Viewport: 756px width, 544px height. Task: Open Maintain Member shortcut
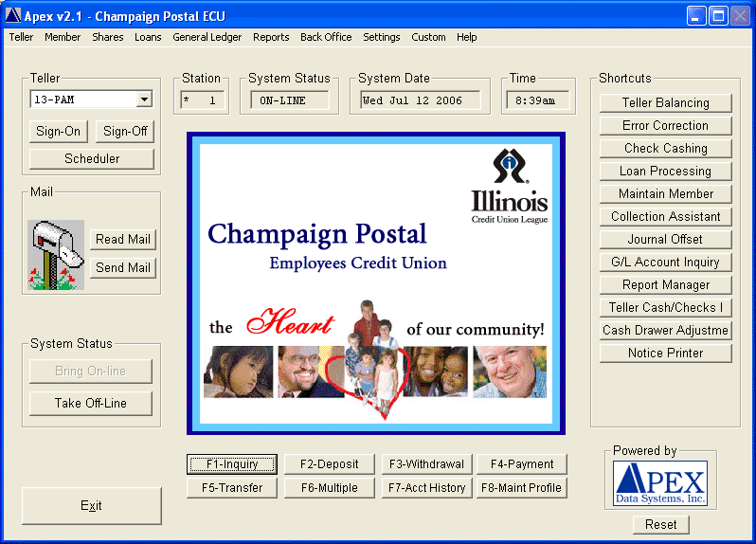[x=666, y=193]
